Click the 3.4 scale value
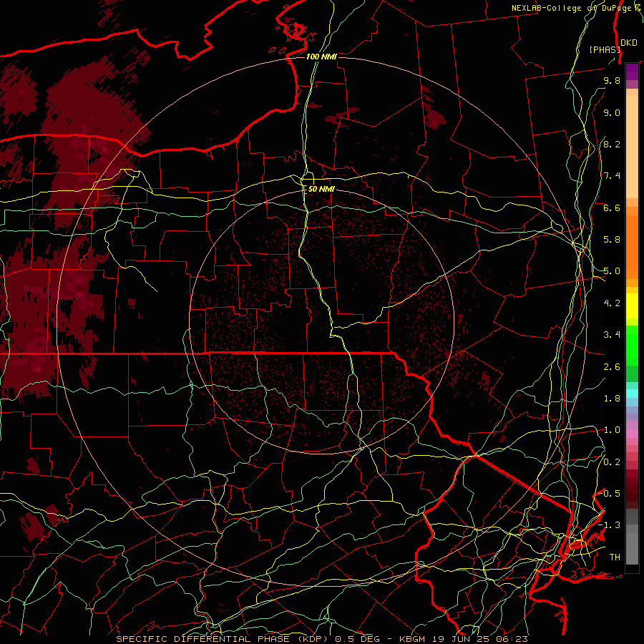The height and width of the screenshot is (644, 644). pyautogui.click(x=612, y=335)
